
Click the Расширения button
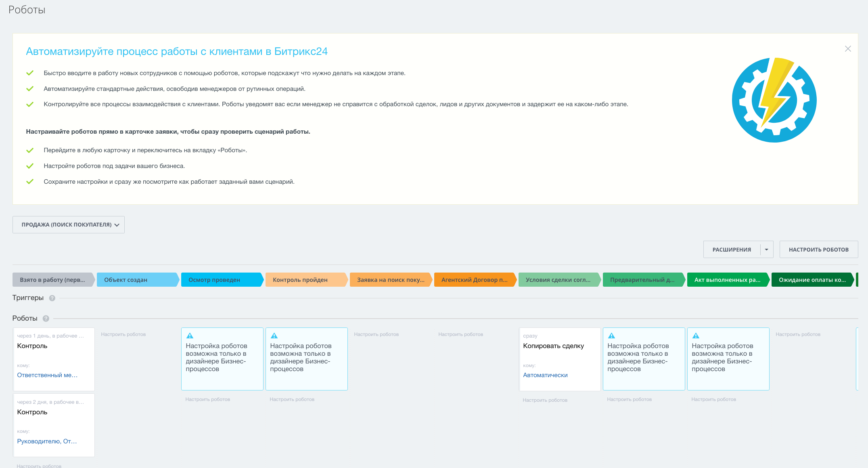pos(732,250)
